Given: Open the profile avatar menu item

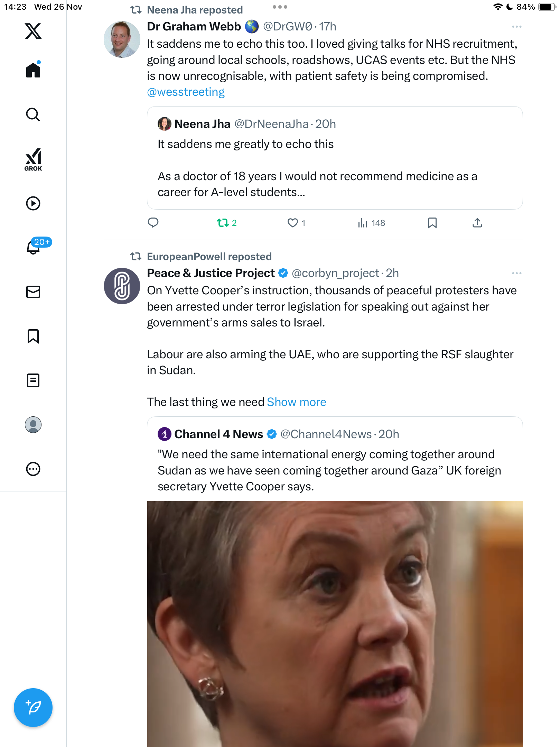Looking at the screenshot, I should coord(33,425).
